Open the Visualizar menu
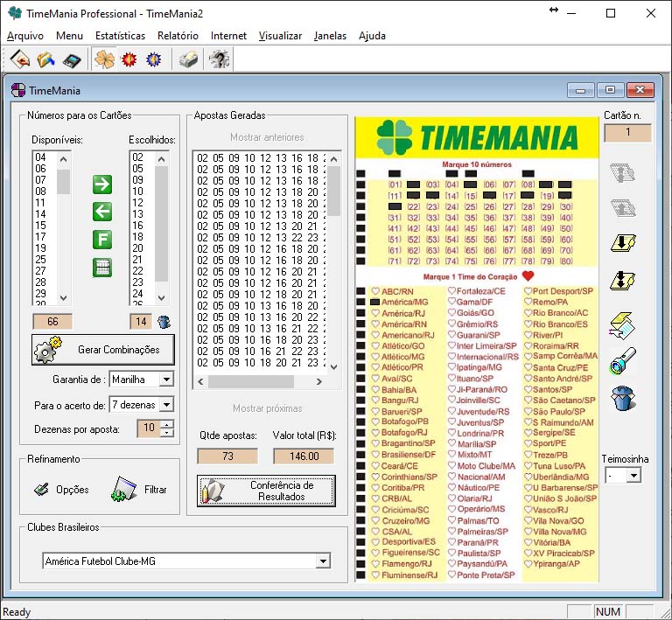The image size is (672, 620). pyautogui.click(x=280, y=36)
